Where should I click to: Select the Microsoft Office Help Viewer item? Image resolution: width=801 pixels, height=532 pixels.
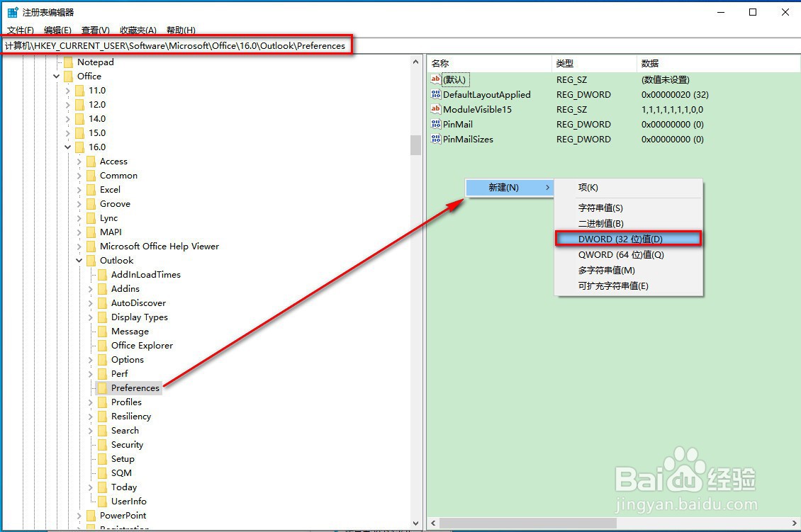(x=159, y=247)
